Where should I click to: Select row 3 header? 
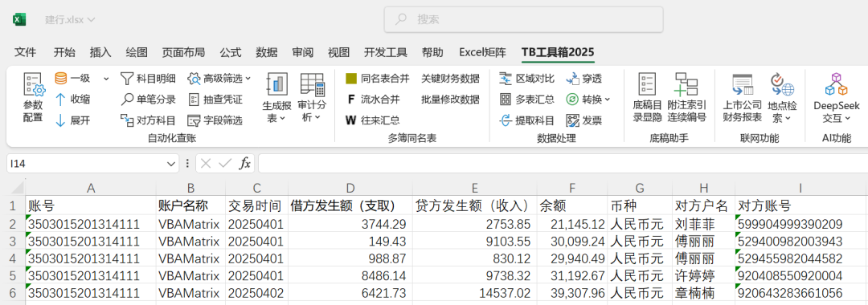tap(12, 242)
